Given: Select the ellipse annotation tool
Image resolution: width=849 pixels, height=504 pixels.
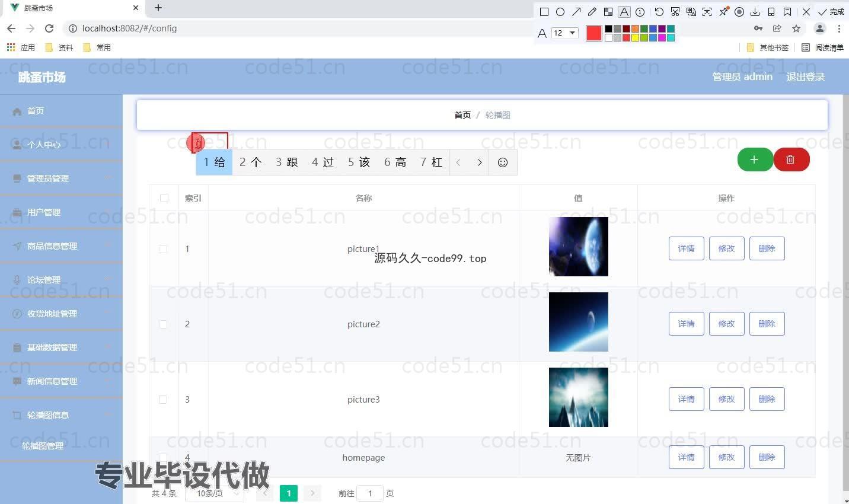Looking at the screenshot, I should tap(560, 12).
